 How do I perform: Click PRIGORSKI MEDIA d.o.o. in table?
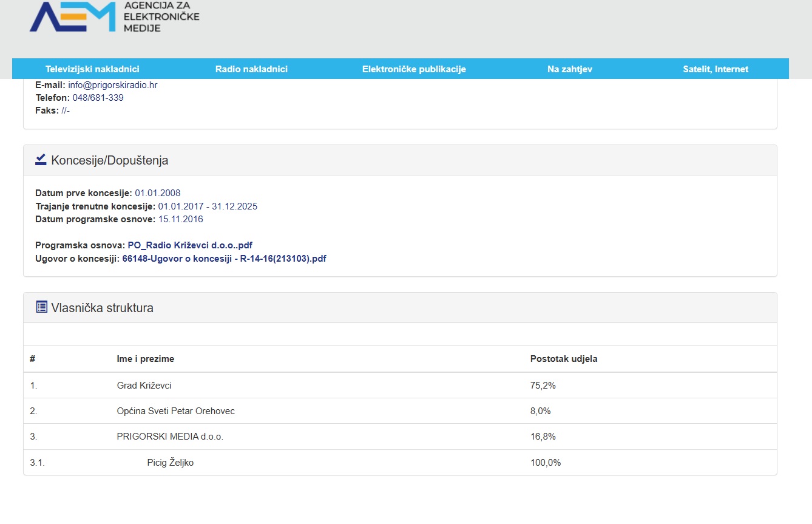coord(170,437)
